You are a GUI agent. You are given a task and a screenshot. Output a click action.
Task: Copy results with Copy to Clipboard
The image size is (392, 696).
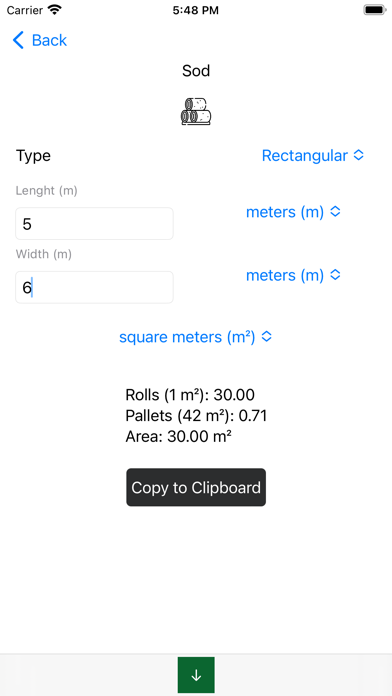pos(196,487)
